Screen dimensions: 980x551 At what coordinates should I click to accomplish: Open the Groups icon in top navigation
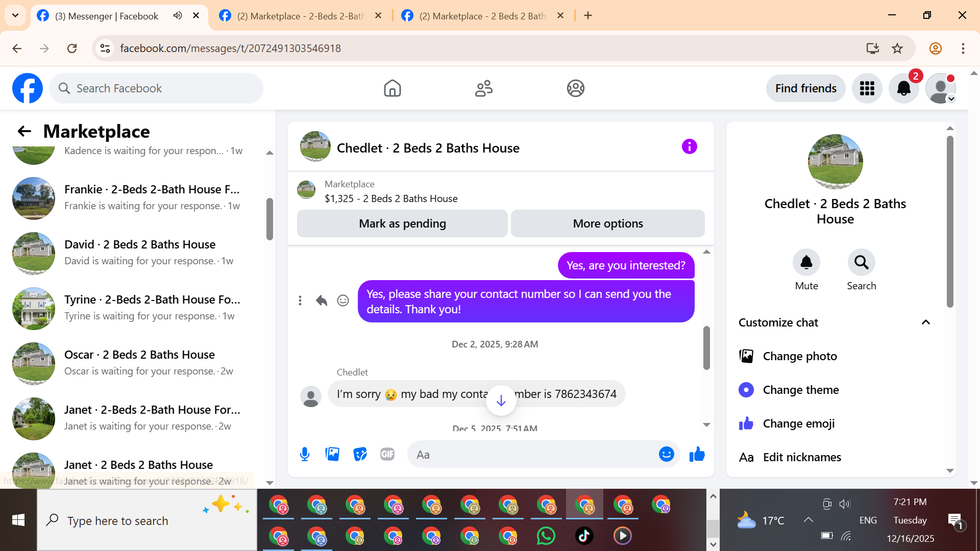coord(575,88)
